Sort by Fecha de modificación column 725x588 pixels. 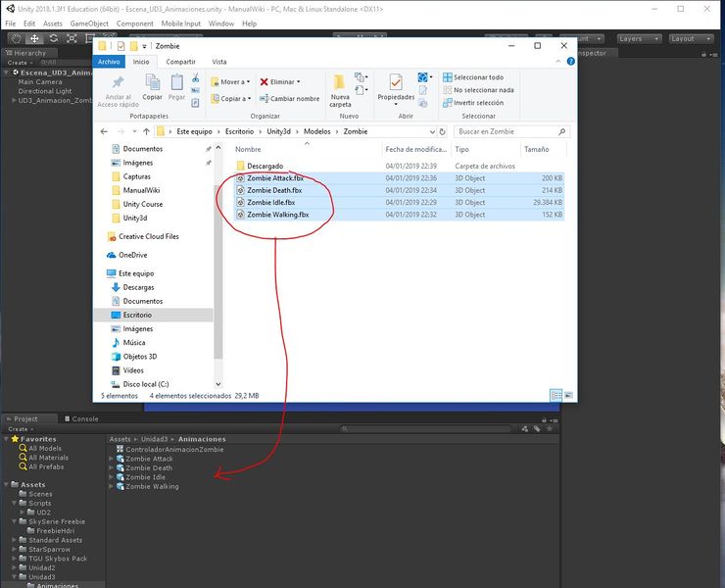(x=416, y=149)
